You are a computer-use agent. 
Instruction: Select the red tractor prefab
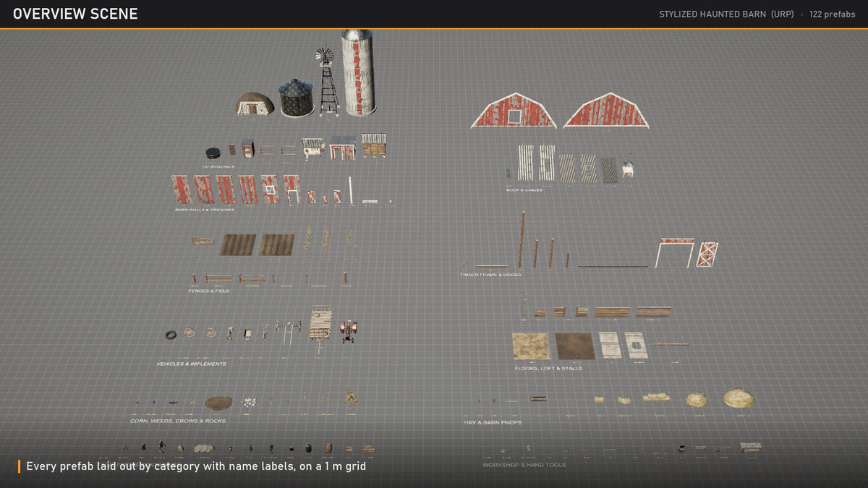[x=349, y=330]
